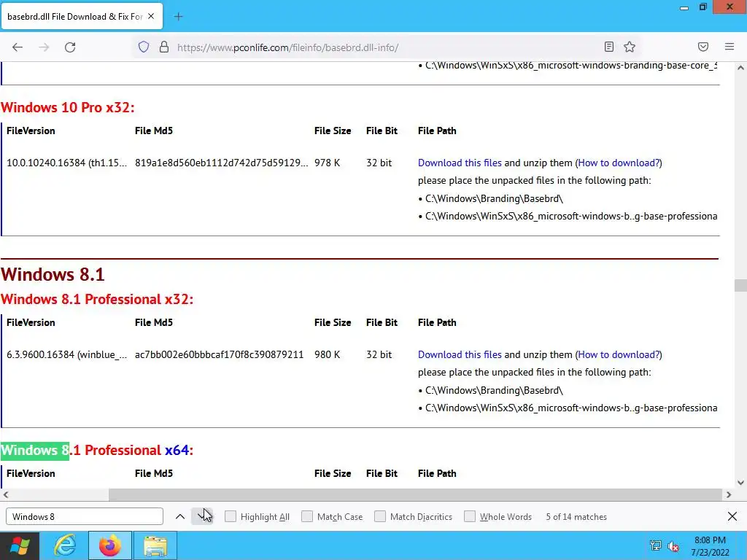Open the muted volume tray icon

(x=673, y=546)
